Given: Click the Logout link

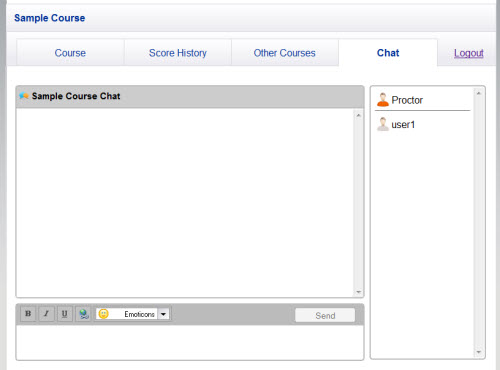Looking at the screenshot, I should coord(469,53).
